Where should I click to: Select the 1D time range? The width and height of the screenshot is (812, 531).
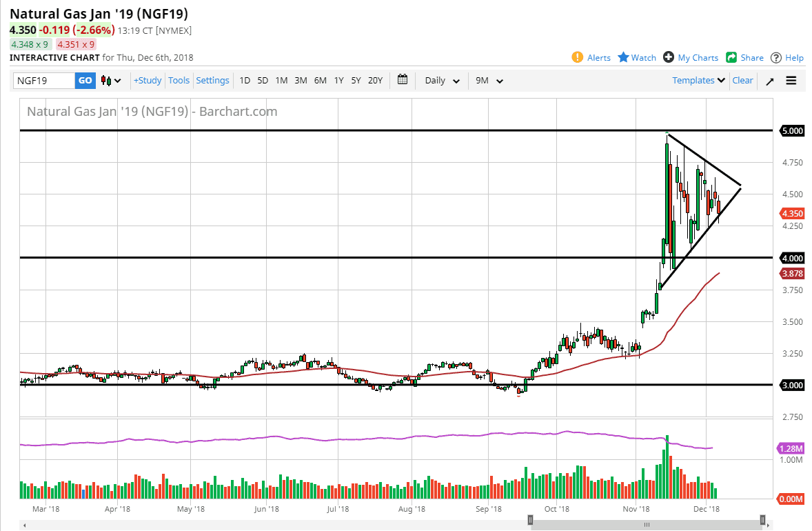[245, 80]
